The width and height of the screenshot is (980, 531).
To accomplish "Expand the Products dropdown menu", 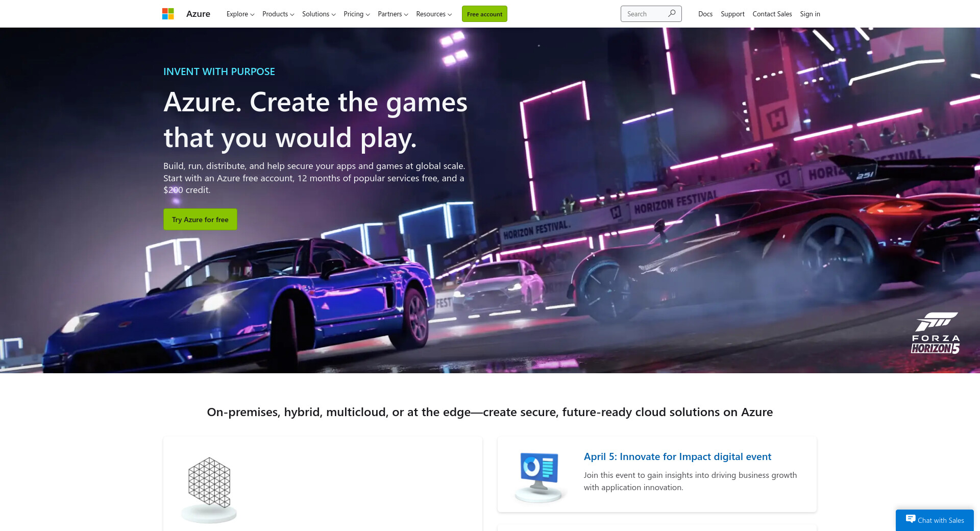I will pyautogui.click(x=278, y=14).
